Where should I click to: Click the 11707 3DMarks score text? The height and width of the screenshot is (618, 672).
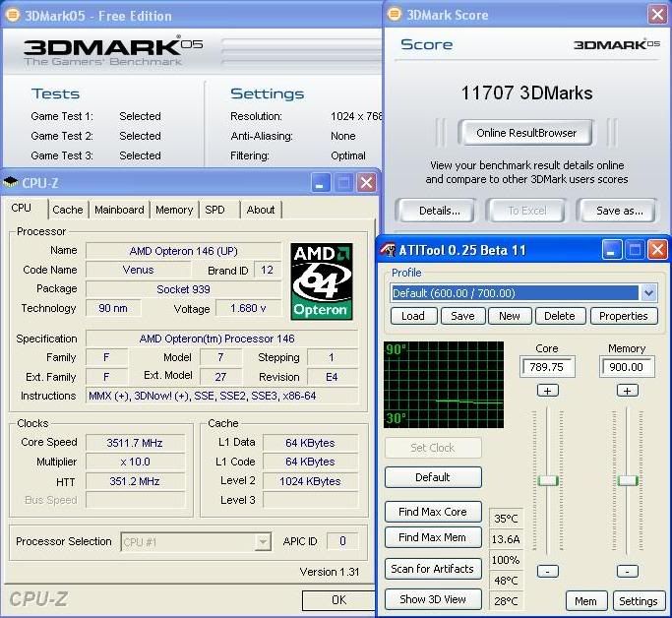pos(526,93)
